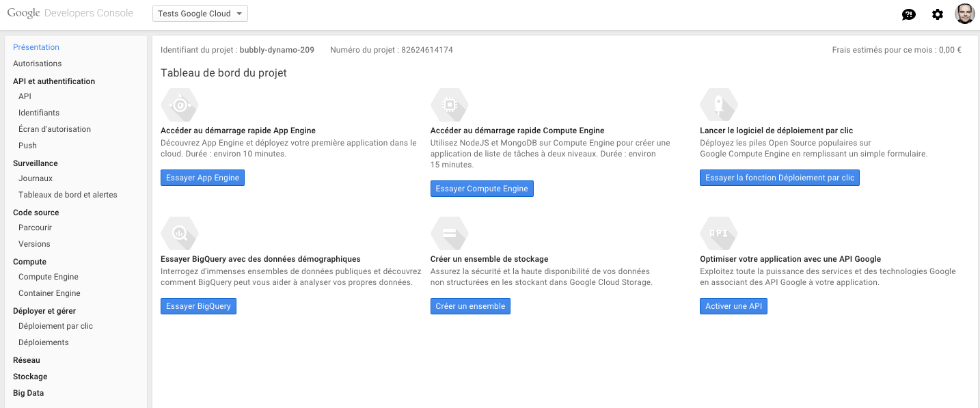Collapse the Code source sidebar section
The width and height of the screenshot is (980, 408).
click(x=36, y=213)
